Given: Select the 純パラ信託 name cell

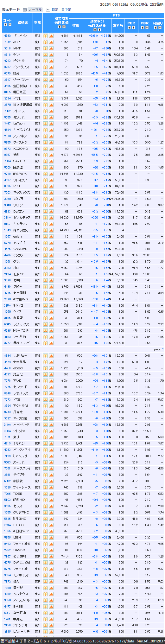Looking at the screenshot, I should pyautogui.click(x=22, y=230).
